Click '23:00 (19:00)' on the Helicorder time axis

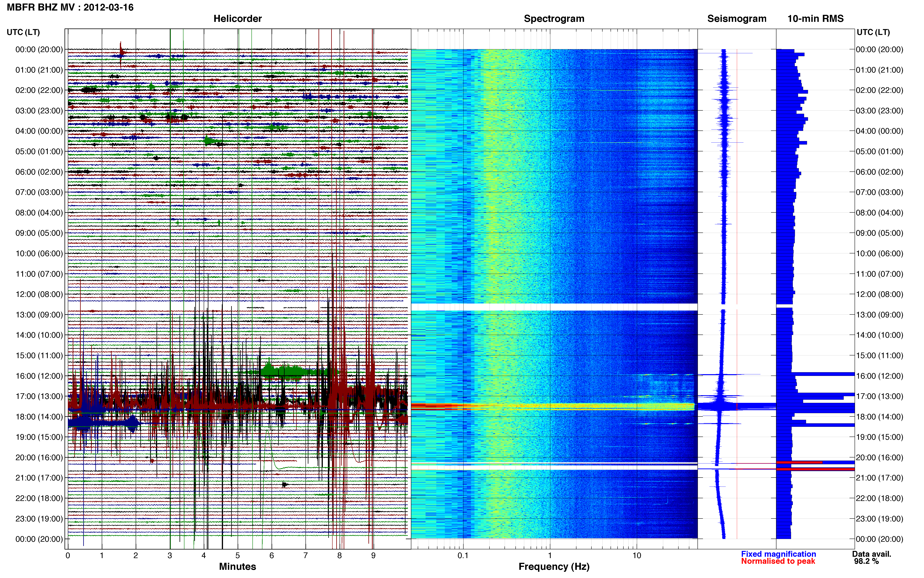point(39,519)
